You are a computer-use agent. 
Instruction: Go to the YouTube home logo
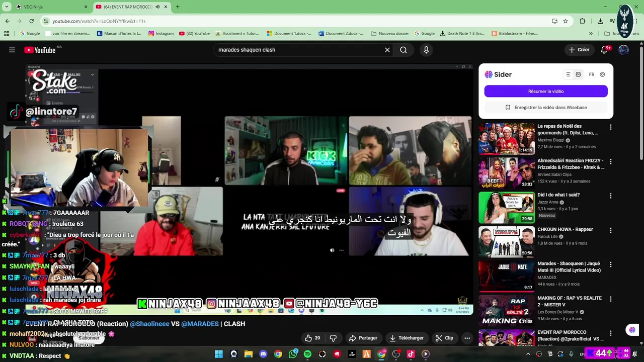[x=40, y=50]
